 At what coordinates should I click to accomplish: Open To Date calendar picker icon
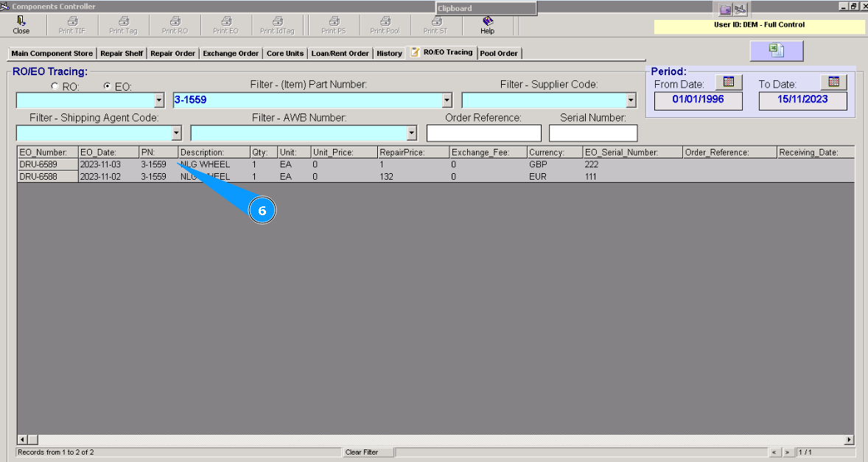point(833,82)
